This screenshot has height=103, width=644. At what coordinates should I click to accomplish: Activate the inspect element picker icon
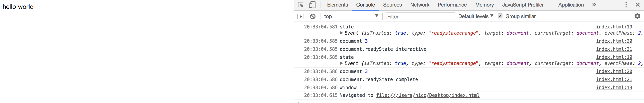tap(301, 5)
